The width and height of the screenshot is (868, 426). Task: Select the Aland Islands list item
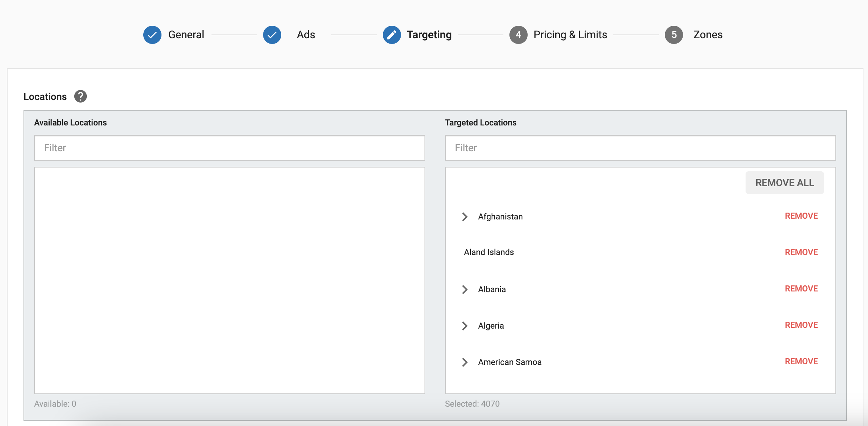(x=489, y=252)
